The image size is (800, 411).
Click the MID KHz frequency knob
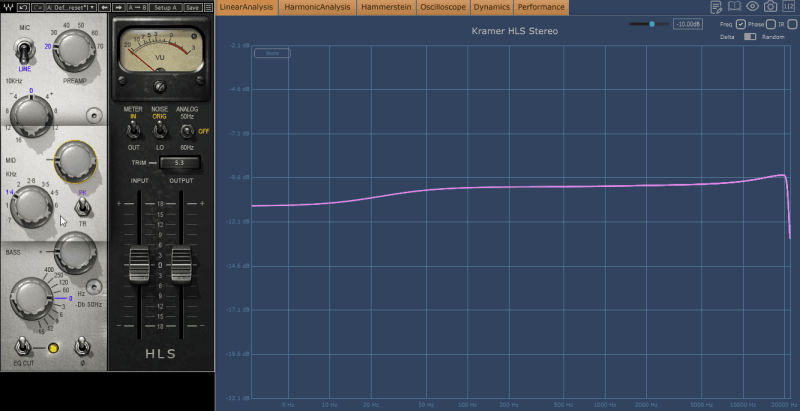(32, 206)
